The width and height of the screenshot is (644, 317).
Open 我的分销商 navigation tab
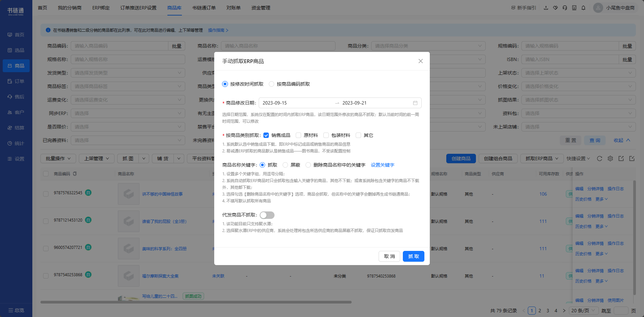(x=70, y=8)
